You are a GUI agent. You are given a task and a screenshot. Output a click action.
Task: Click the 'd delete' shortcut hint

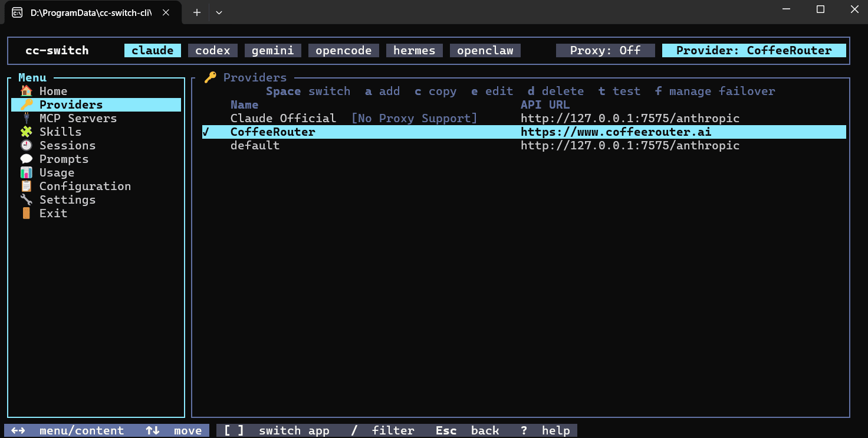(555, 91)
